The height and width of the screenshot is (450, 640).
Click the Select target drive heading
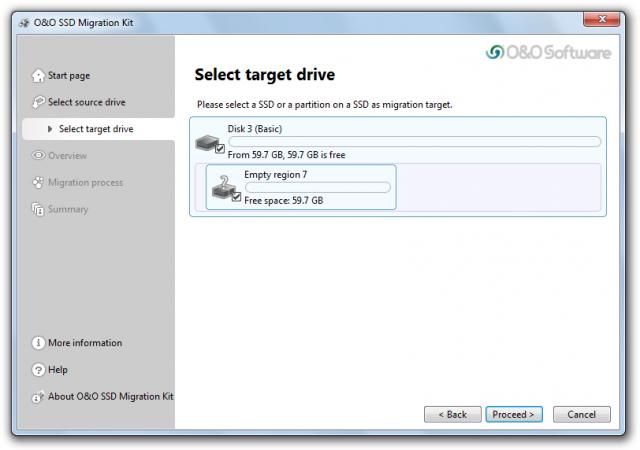(x=264, y=75)
